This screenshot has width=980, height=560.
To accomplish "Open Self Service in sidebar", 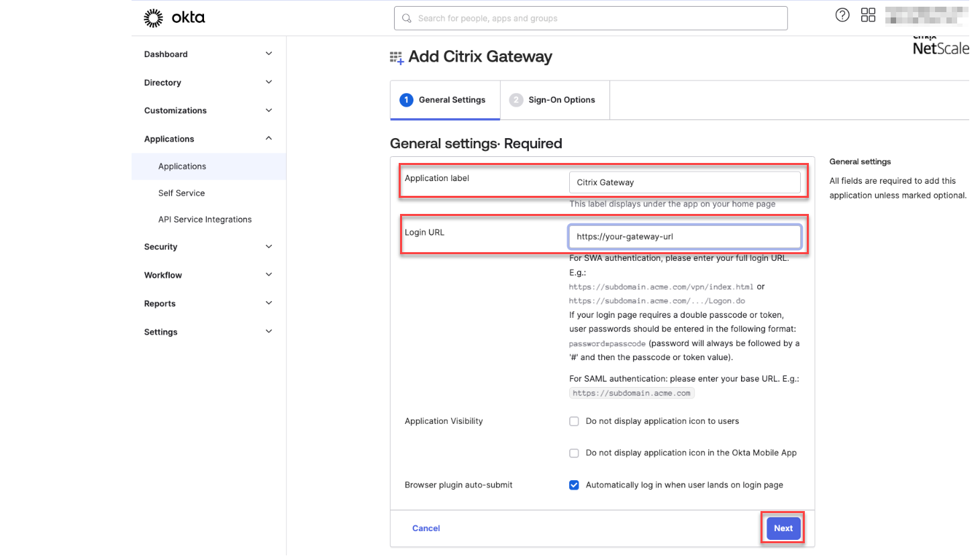I will click(x=181, y=193).
